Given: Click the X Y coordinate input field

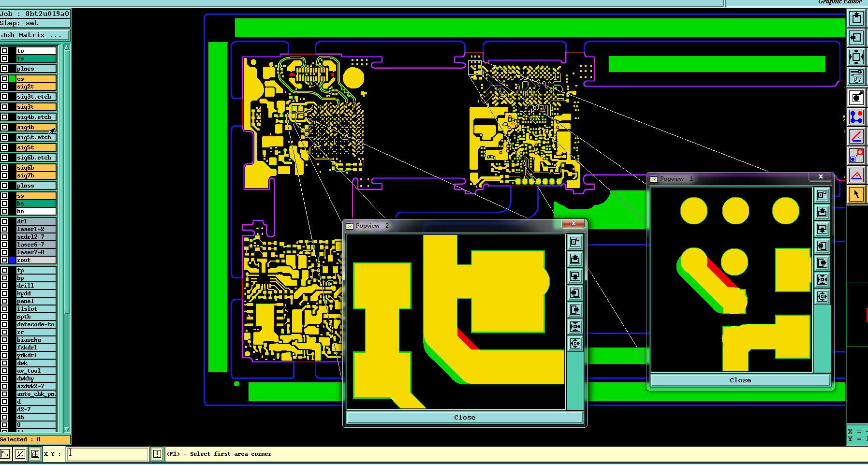Looking at the screenshot, I should click(107, 454).
